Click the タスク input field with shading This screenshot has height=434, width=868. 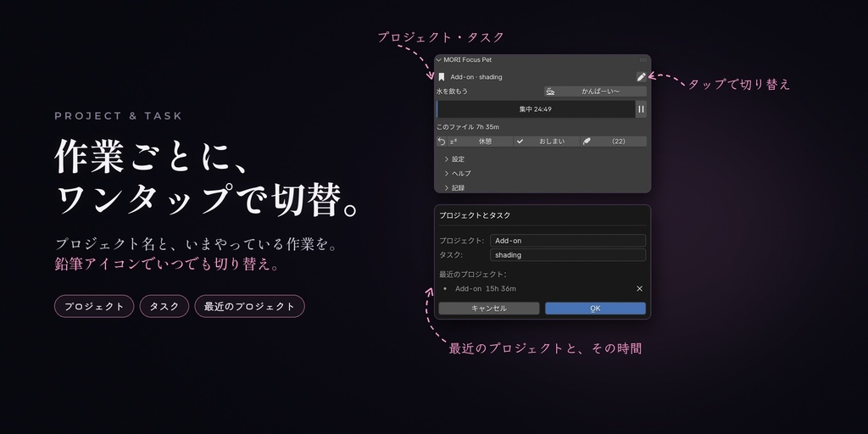coord(568,254)
